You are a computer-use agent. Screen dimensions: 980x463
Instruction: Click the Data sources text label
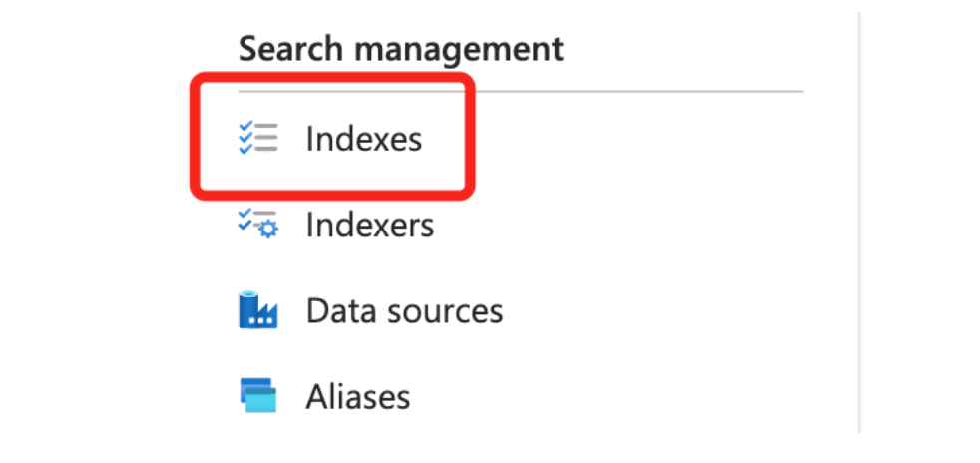coord(404,310)
